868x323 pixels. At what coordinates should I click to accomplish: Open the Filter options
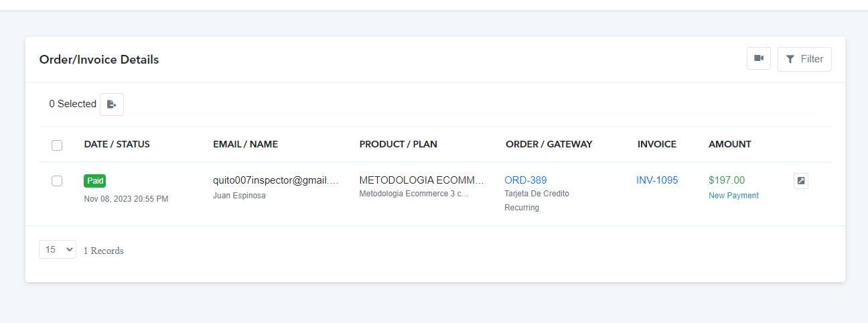coord(804,59)
